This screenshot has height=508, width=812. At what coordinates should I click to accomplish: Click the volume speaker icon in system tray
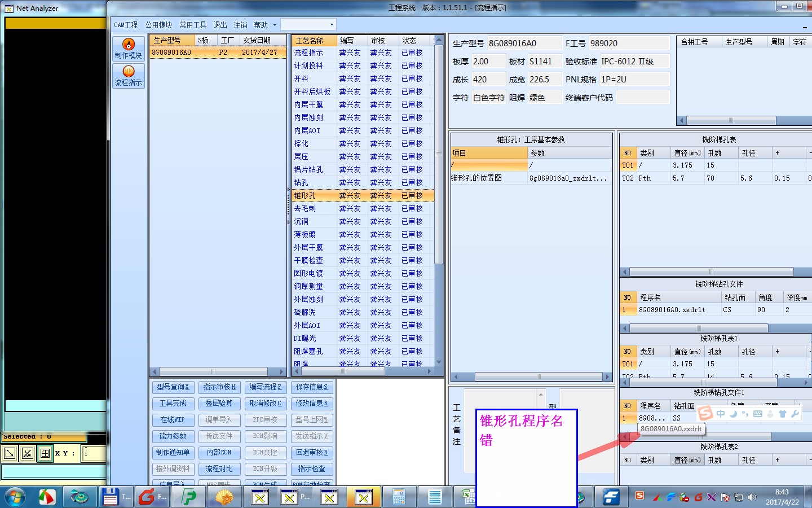[752, 497]
